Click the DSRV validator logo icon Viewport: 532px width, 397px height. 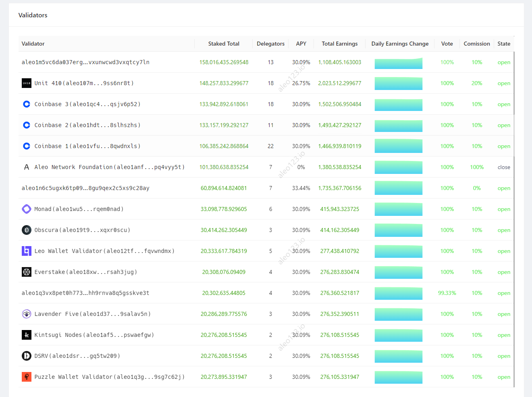click(x=27, y=356)
